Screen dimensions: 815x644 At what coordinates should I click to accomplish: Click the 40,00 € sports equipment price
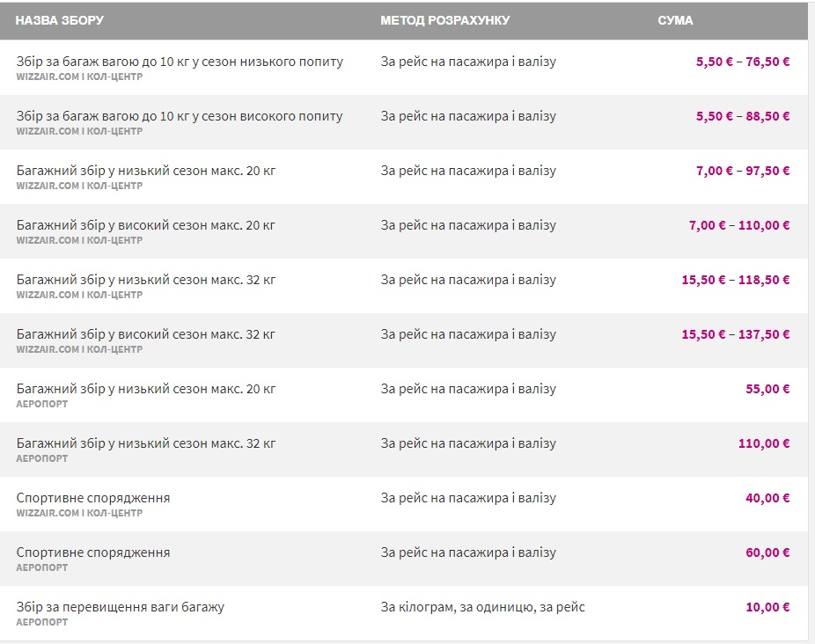tap(767, 498)
